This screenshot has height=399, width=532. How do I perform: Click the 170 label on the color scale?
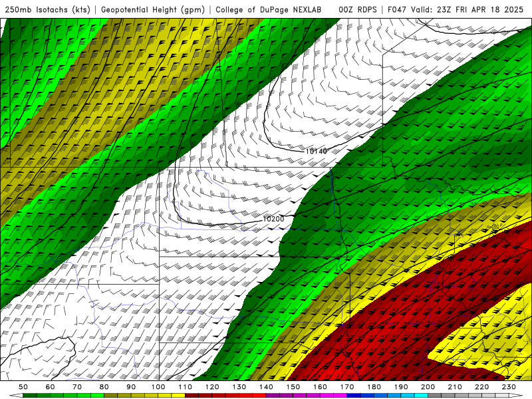coord(347,387)
